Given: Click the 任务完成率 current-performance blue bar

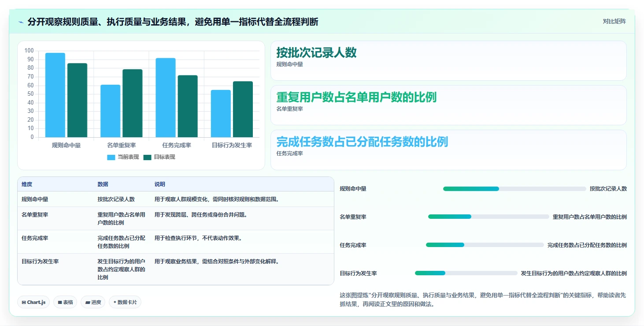Looking at the screenshot, I should [166, 97].
